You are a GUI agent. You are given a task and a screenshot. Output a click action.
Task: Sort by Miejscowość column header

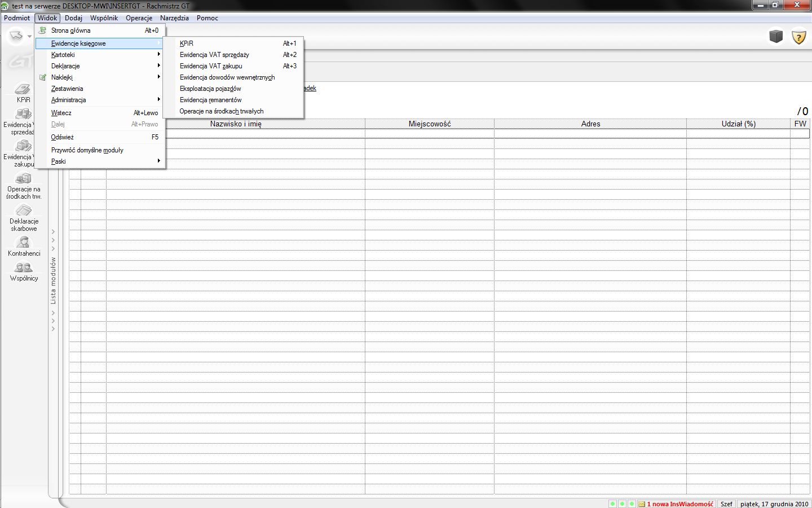coord(430,124)
